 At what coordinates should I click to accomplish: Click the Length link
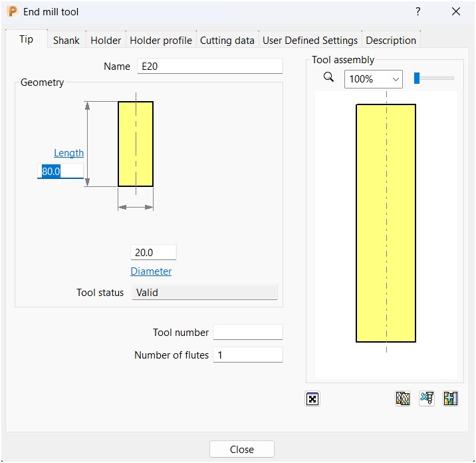click(68, 153)
